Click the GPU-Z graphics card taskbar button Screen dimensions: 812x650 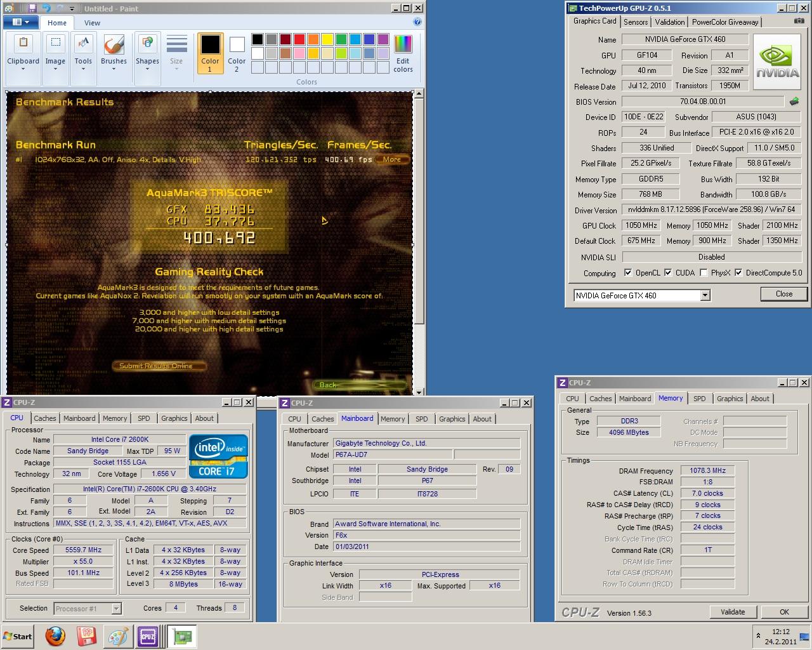[183, 636]
